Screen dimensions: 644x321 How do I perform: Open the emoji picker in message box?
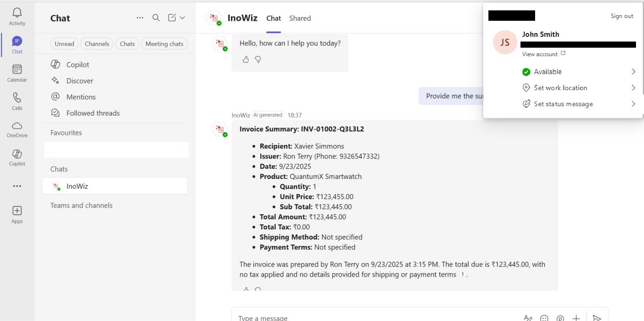pos(544,318)
